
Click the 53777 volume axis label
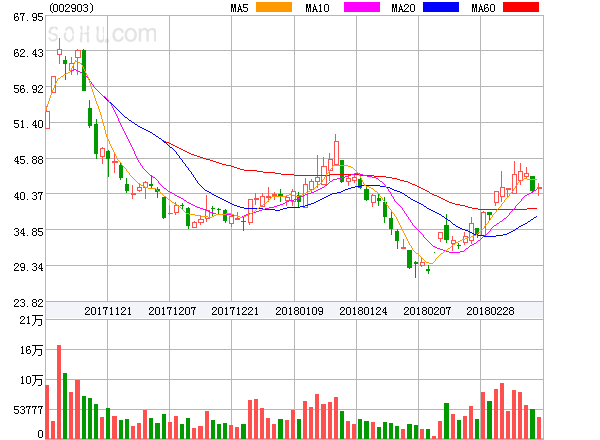point(28,410)
